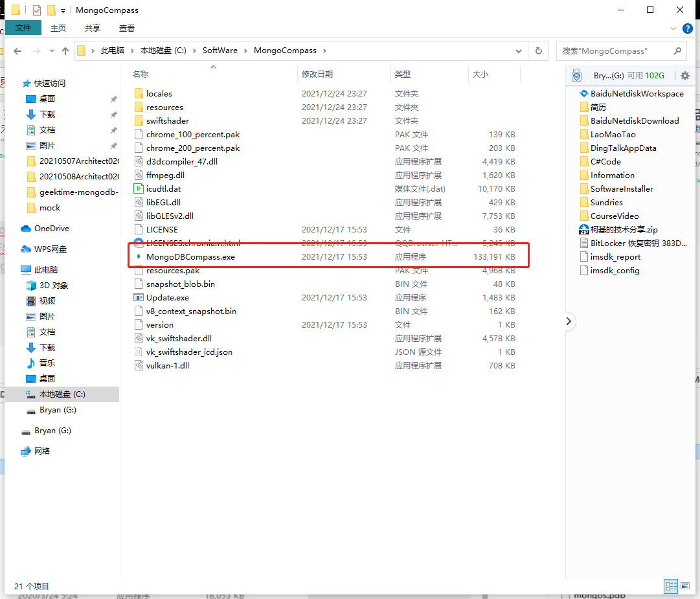Open WPS网盘 in navigation pane

pyautogui.click(x=51, y=249)
